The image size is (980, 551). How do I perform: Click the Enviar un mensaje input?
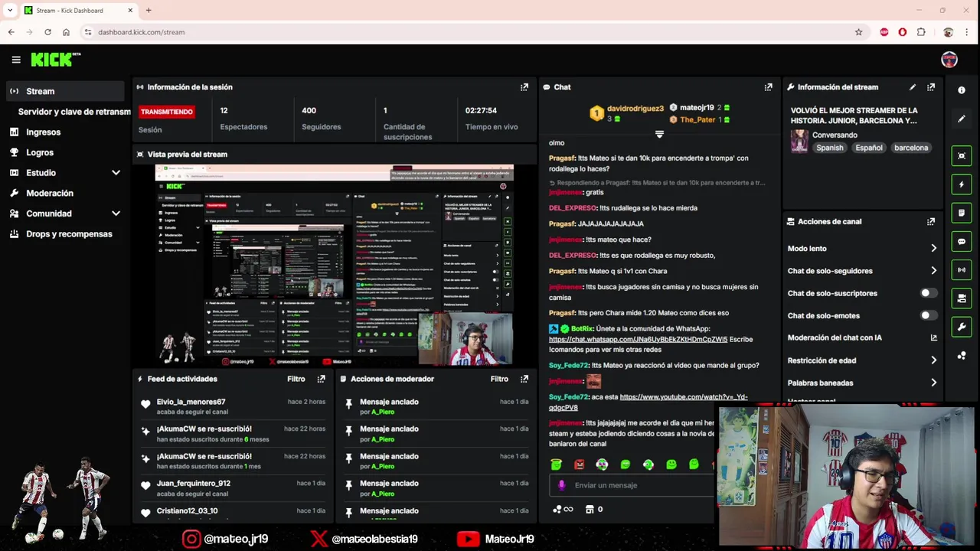click(632, 485)
